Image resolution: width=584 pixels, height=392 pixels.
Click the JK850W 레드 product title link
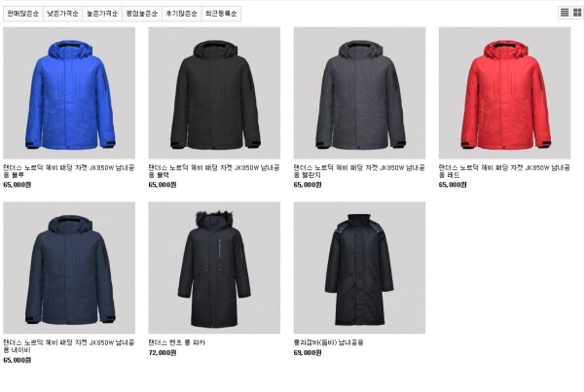pos(504,171)
